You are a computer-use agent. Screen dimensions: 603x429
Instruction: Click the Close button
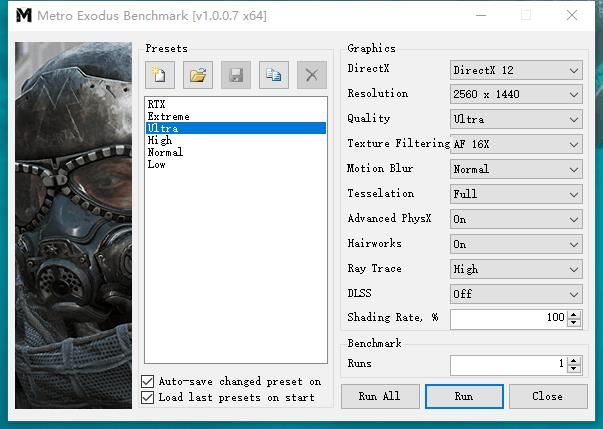(x=548, y=396)
